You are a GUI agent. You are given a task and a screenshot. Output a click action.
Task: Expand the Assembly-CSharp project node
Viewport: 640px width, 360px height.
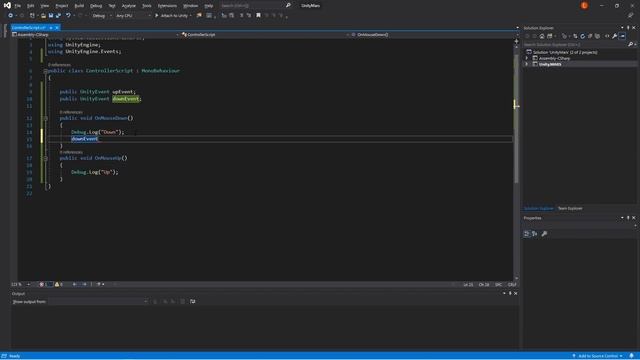click(x=527, y=58)
